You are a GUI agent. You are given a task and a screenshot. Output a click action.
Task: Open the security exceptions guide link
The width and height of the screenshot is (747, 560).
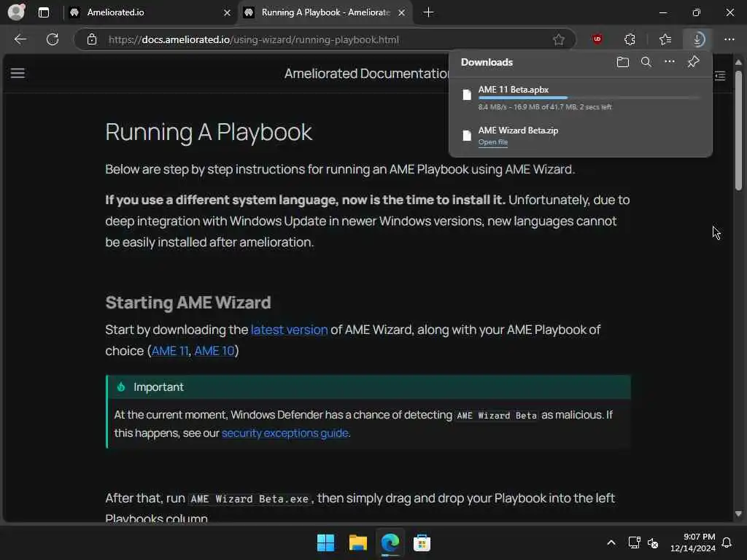[285, 433]
